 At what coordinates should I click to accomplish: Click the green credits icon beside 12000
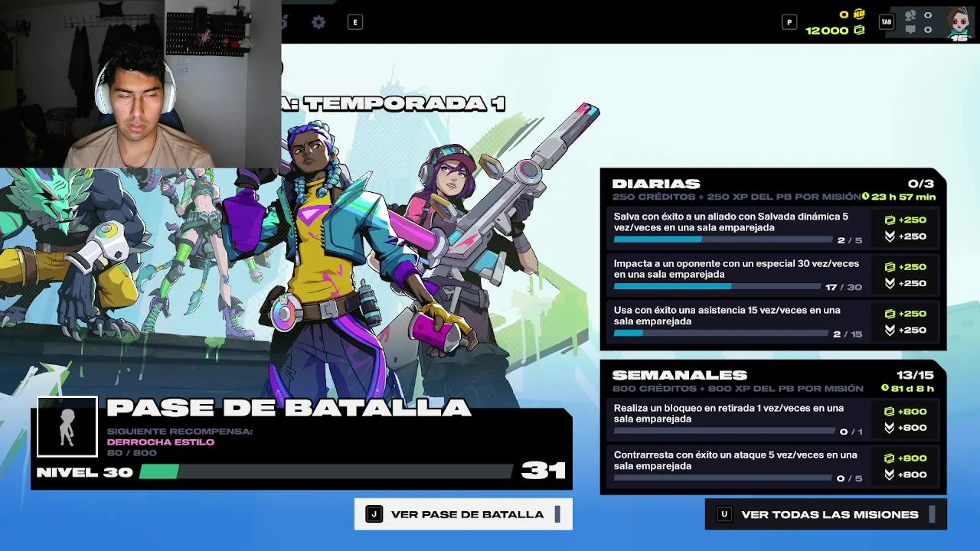[x=859, y=30]
